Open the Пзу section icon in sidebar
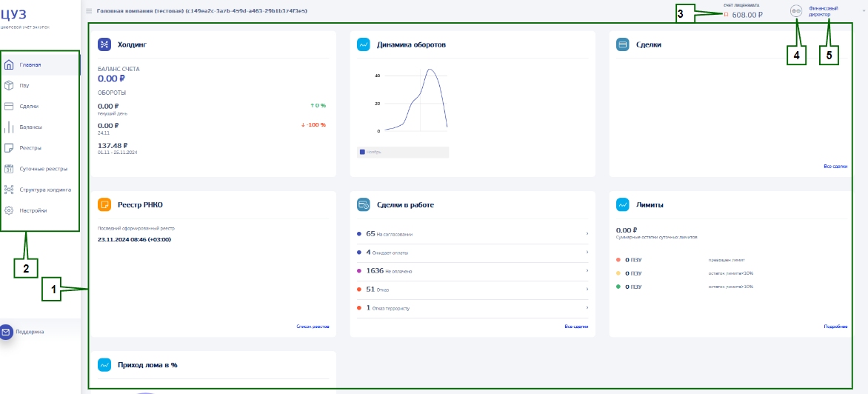Screen dimensions: 868x394 coord(9,85)
